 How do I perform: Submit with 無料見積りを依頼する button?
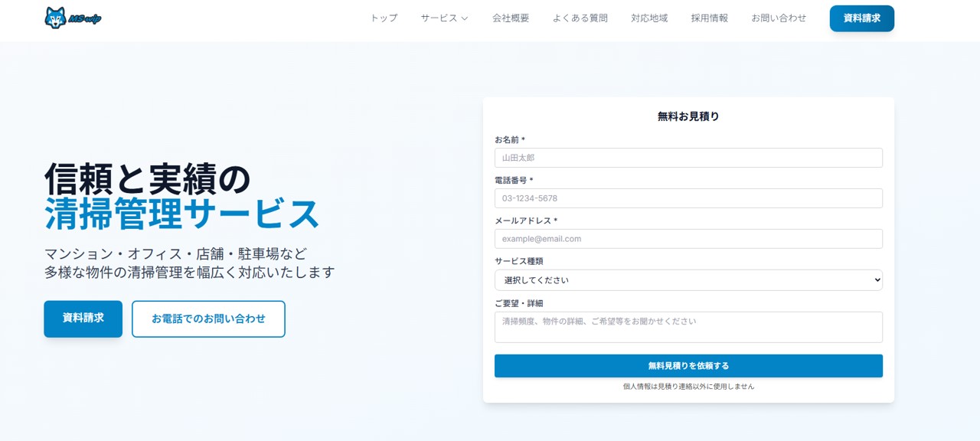[688, 366]
